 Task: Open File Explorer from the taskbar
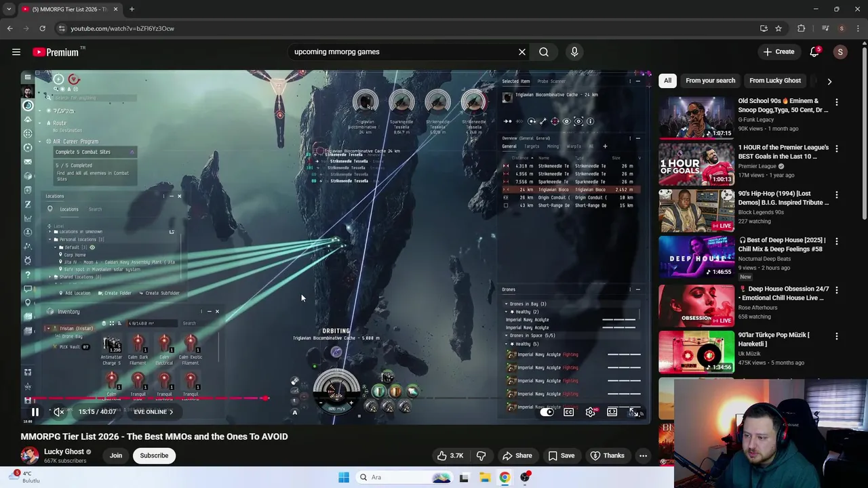[x=485, y=477]
